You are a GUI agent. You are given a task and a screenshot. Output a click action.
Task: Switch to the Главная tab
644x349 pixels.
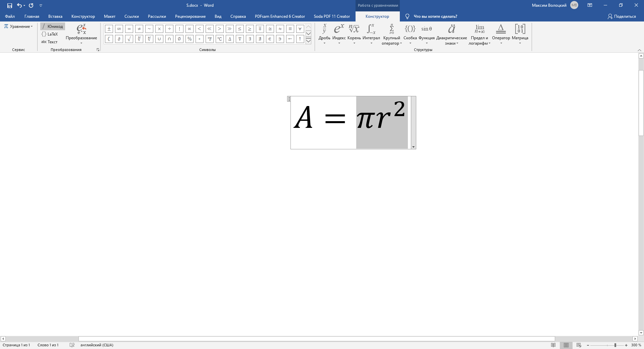[32, 16]
